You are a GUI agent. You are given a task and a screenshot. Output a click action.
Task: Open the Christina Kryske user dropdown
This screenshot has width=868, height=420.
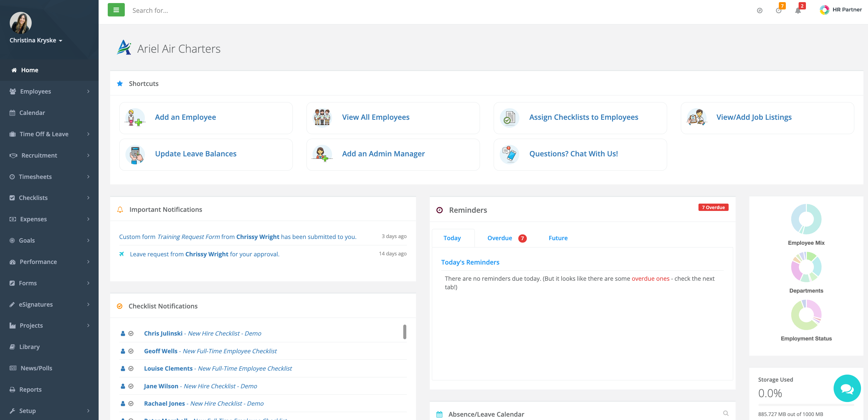tap(36, 40)
